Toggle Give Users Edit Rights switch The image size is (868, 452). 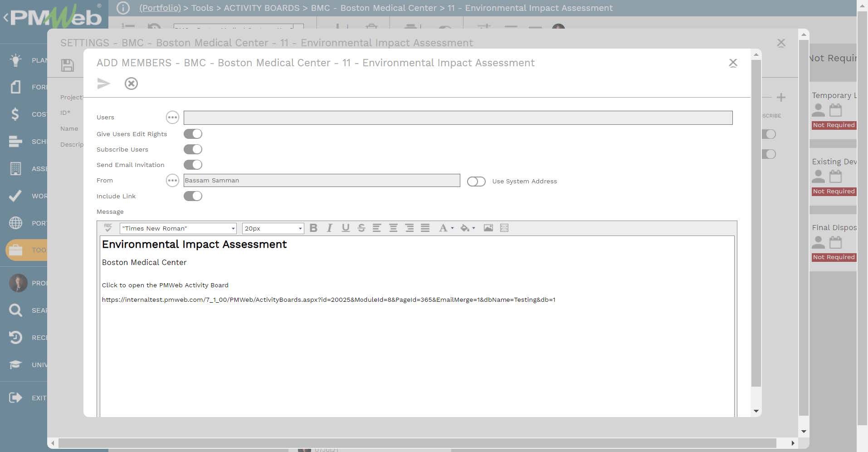(193, 134)
